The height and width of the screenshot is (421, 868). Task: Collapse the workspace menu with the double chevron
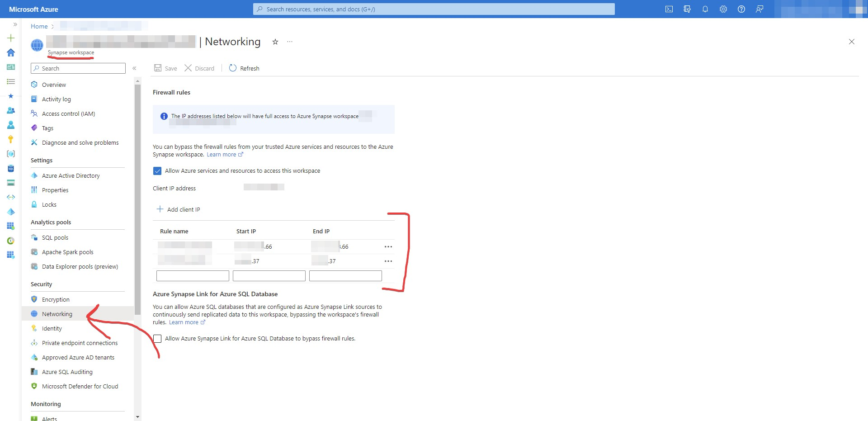(x=134, y=68)
